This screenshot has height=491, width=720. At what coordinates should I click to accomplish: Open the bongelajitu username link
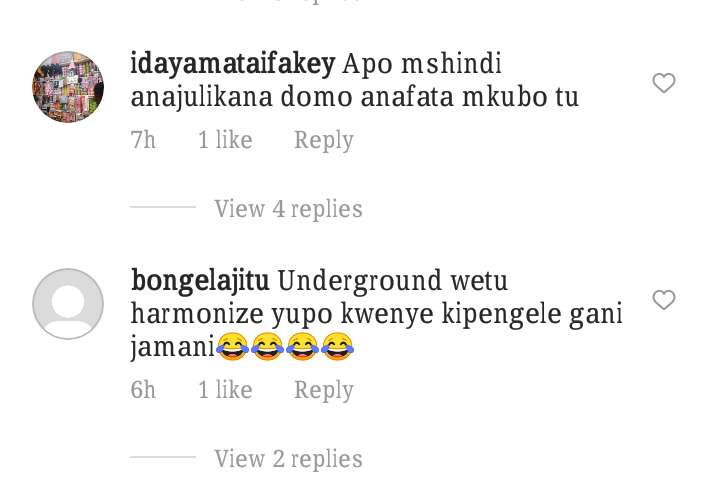tap(200, 280)
